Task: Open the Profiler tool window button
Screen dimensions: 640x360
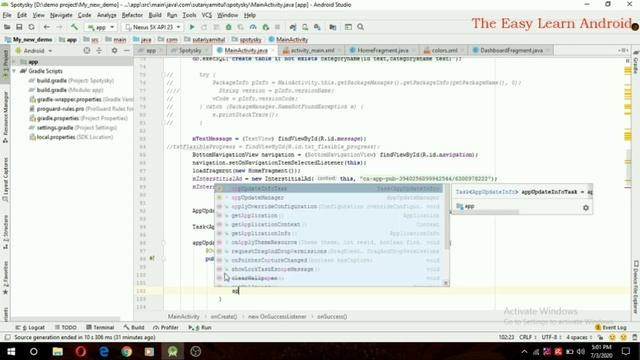Action: pyautogui.click(x=166, y=327)
